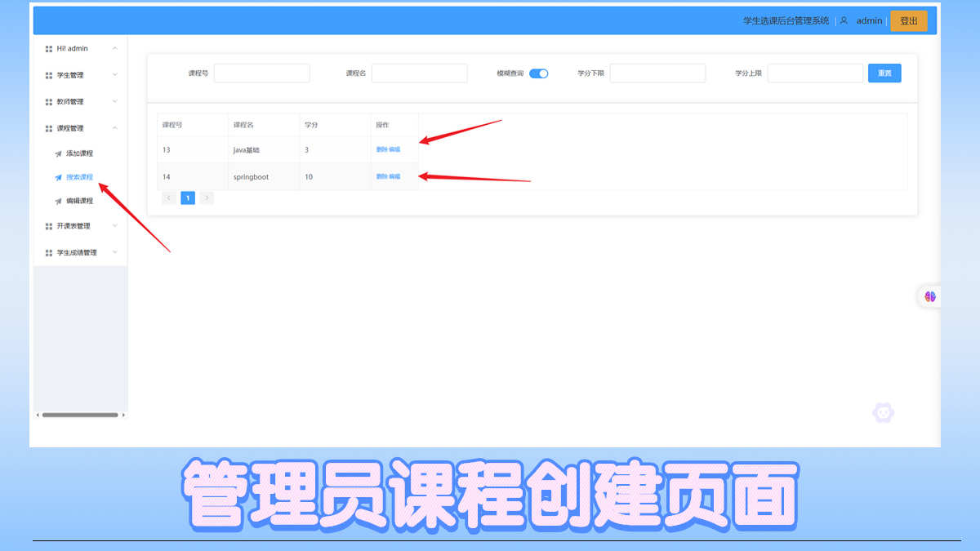Select the 搜索课程 menu item
The width and height of the screenshot is (980, 551).
pos(80,177)
